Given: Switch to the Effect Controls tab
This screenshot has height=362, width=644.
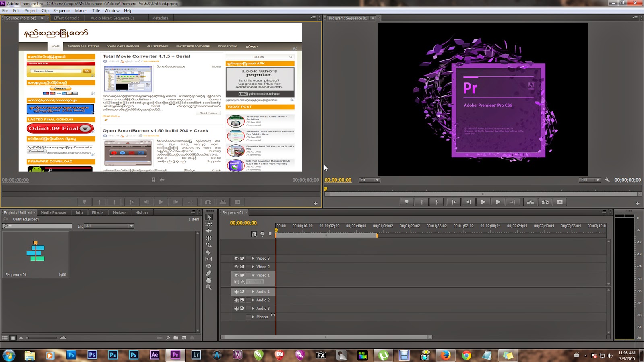Looking at the screenshot, I should point(66,18).
